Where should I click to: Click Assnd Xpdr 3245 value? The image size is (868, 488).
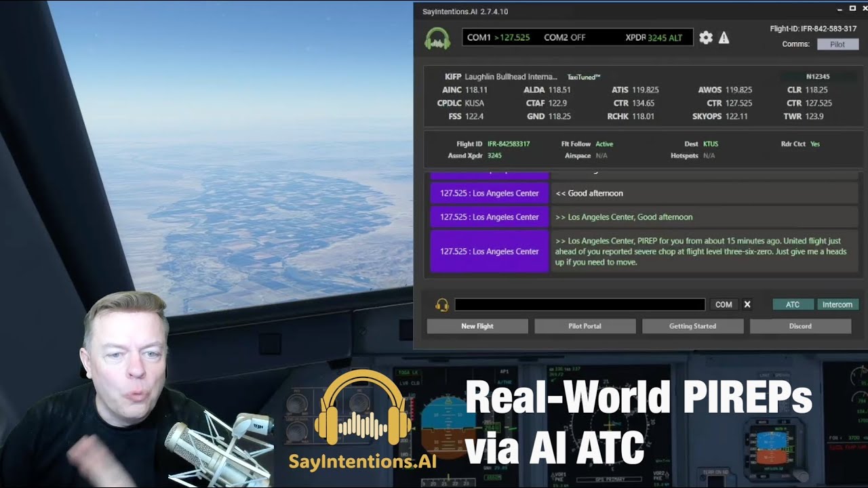point(494,155)
